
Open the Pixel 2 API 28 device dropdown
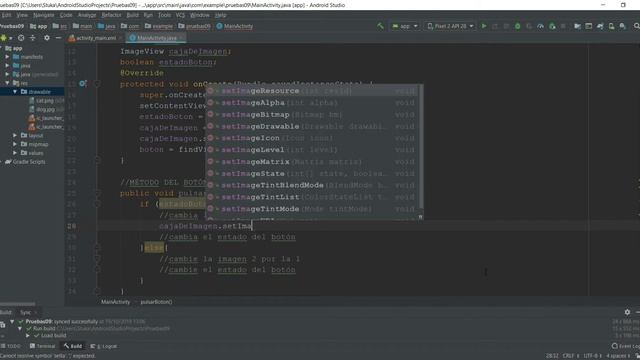point(450,26)
